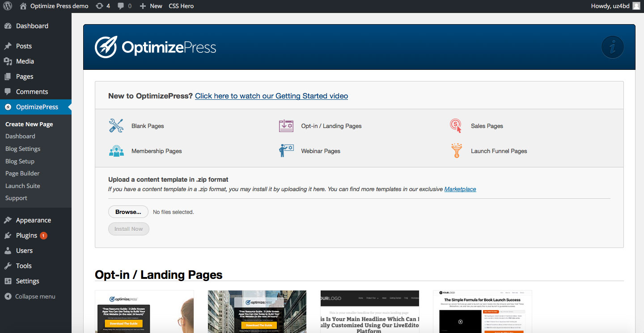Image resolution: width=644 pixels, height=333 pixels.
Task: Open Blog Settings submenu item
Action: pyautogui.click(x=23, y=149)
